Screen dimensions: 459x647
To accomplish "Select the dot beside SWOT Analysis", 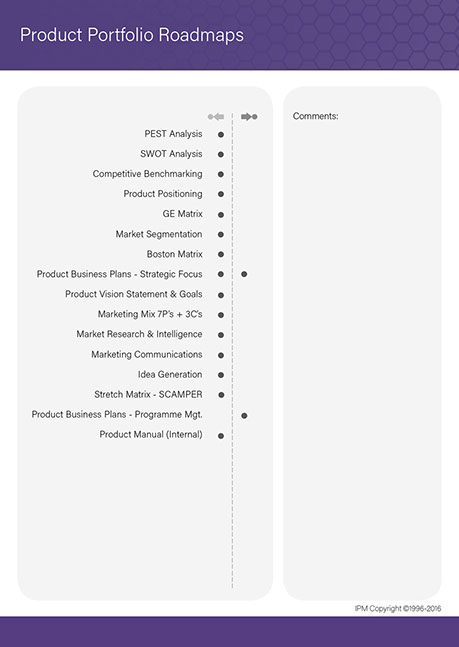I will tap(221, 154).
